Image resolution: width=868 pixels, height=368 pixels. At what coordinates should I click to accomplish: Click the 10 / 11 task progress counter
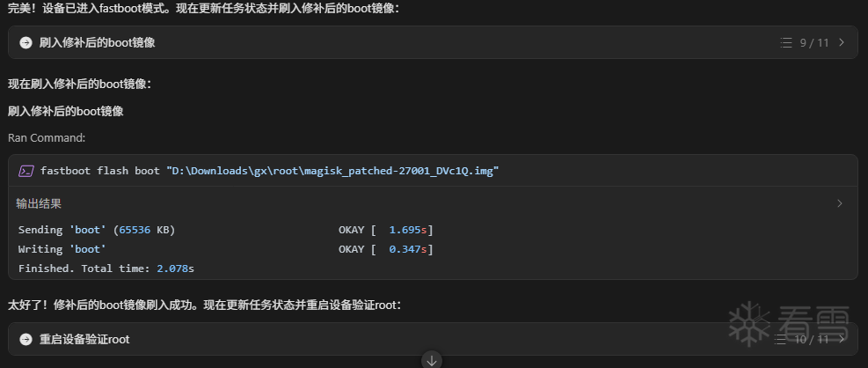(x=812, y=339)
